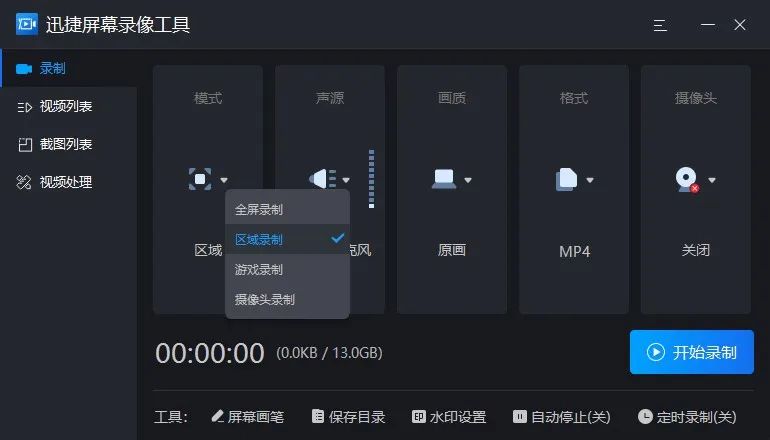Expand the 摄像头 dropdown arrow
This screenshot has width=770, height=440.
pyautogui.click(x=712, y=180)
